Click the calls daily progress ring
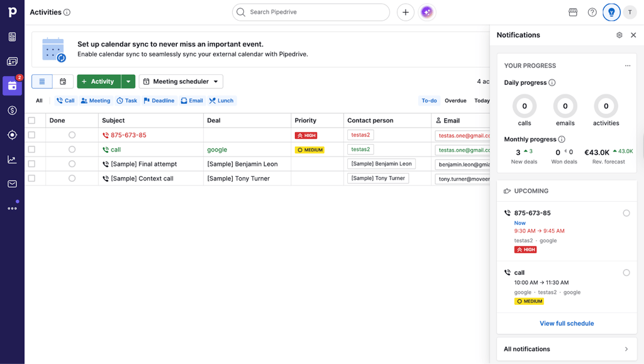Viewport: 644px width, 364px height. [524, 106]
